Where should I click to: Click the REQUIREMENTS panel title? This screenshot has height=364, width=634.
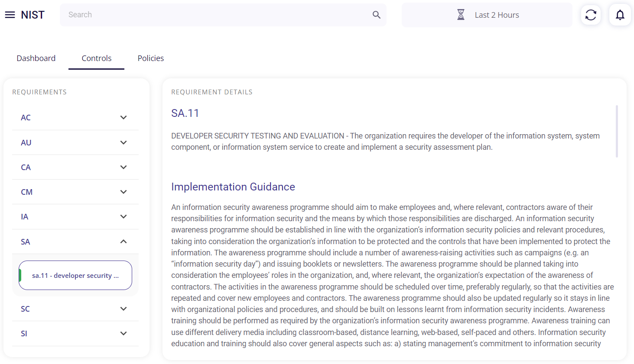click(x=39, y=92)
